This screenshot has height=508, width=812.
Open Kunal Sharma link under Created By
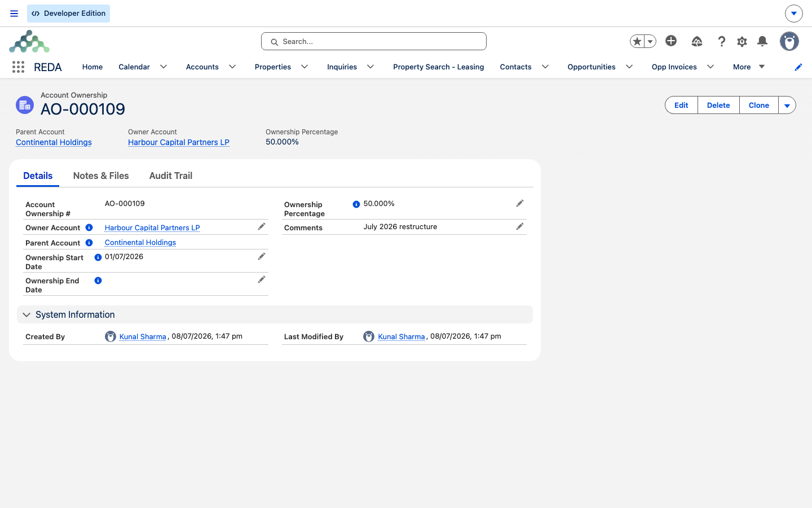143,336
